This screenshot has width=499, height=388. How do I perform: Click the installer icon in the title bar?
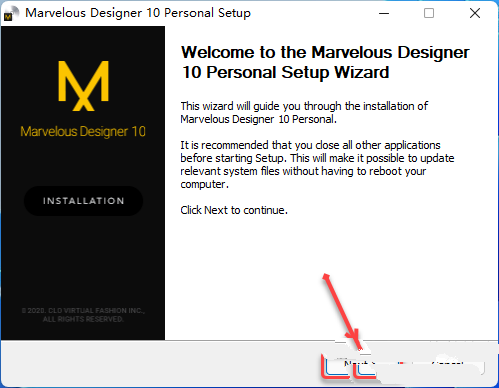[11, 13]
